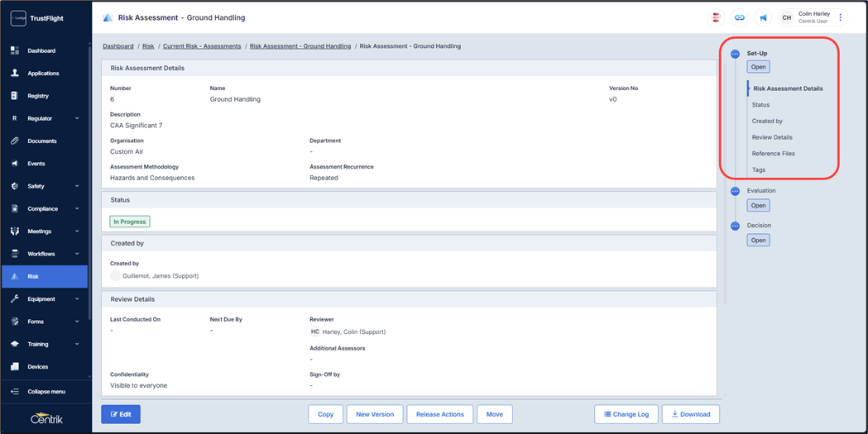
Task: Open the Dashboard sidebar icon
Action: click(x=15, y=50)
